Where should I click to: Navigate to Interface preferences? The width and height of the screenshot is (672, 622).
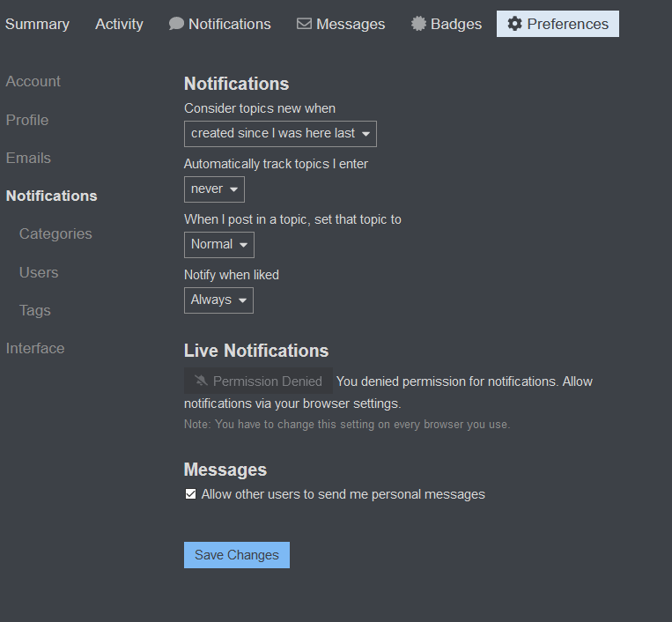coord(35,348)
